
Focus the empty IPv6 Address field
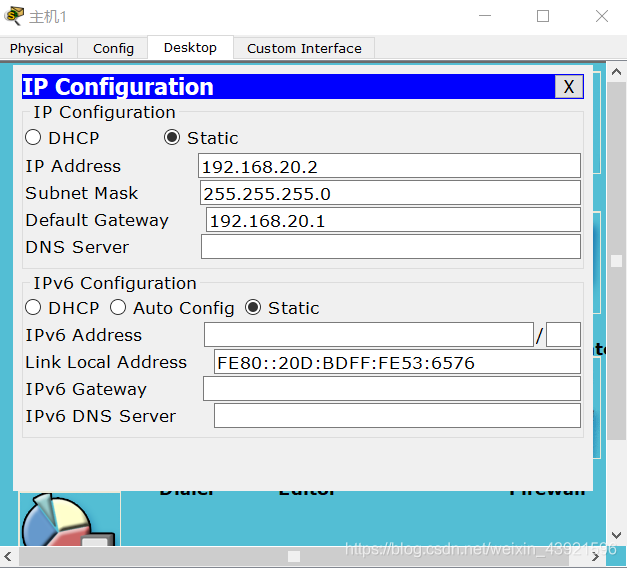point(369,335)
